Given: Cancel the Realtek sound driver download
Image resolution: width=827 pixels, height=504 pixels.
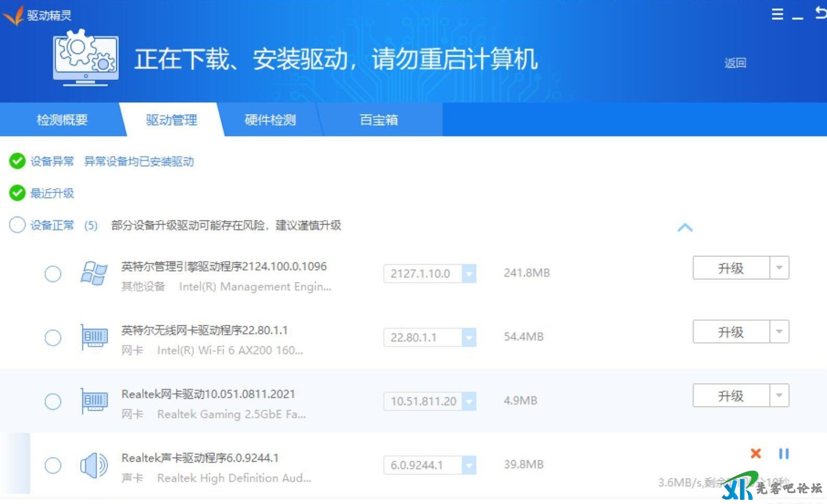Looking at the screenshot, I should point(756,453).
